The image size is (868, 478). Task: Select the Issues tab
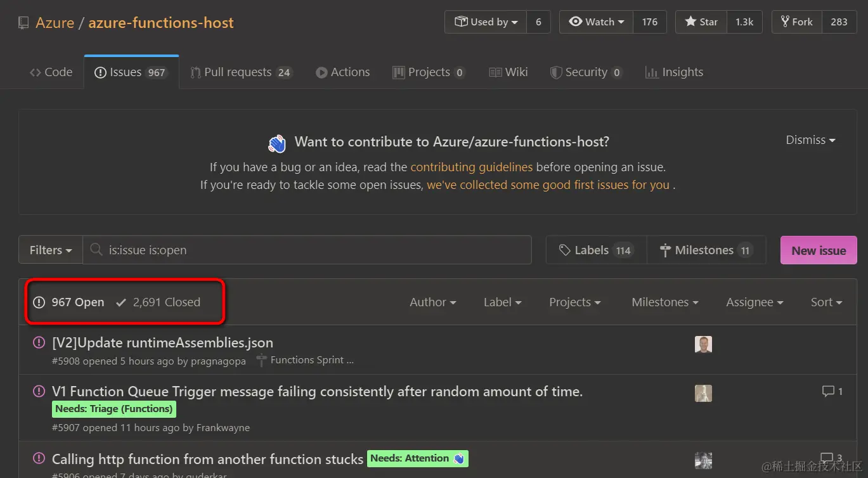[131, 72]
